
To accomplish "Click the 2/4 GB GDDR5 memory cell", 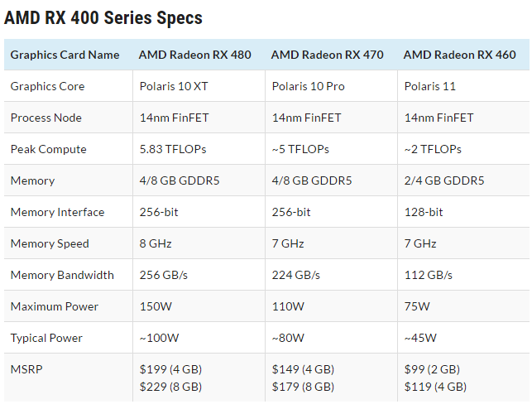I will (x=444, y=180).
